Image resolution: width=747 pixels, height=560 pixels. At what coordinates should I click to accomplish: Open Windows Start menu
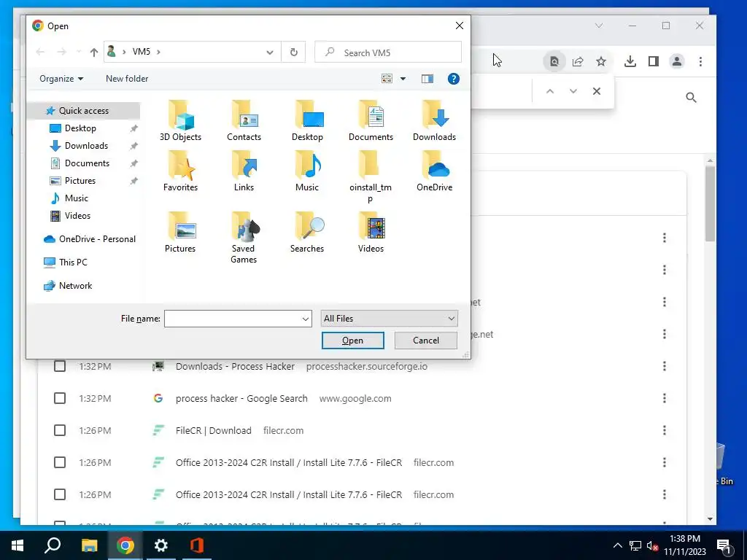pyautogui.click(x=18, y=545)
